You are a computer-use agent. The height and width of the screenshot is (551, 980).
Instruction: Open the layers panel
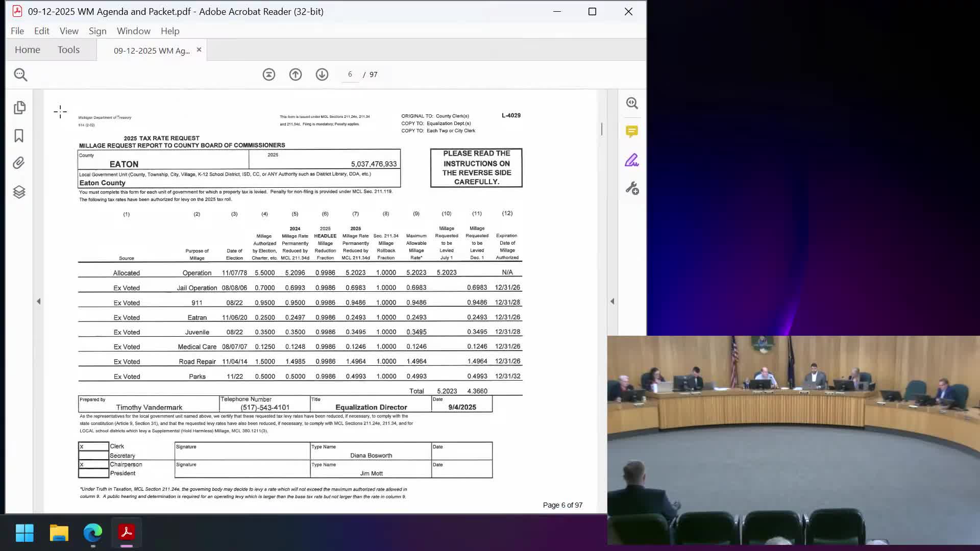[x=19, y=192]
